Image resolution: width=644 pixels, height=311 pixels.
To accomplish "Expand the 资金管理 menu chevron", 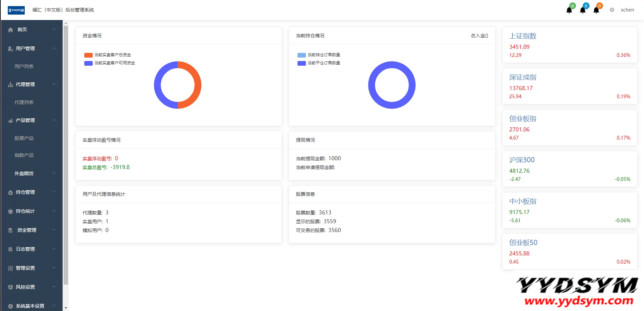I will coord(54,230).
